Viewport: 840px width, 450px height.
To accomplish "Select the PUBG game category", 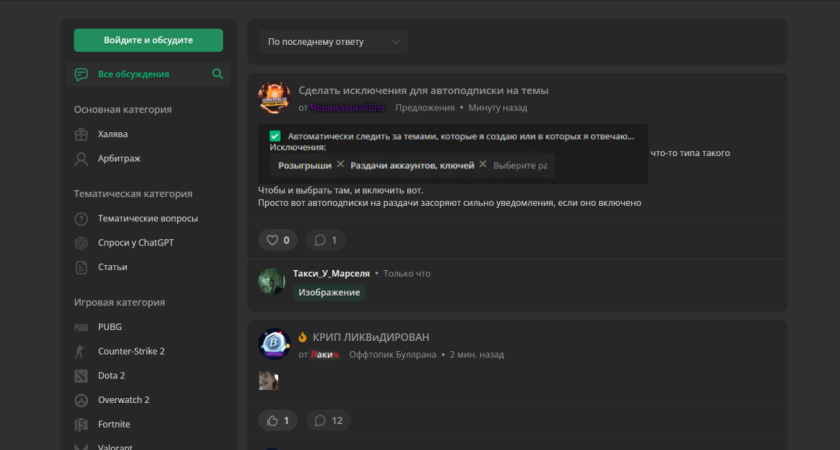I will coord(110,327).
